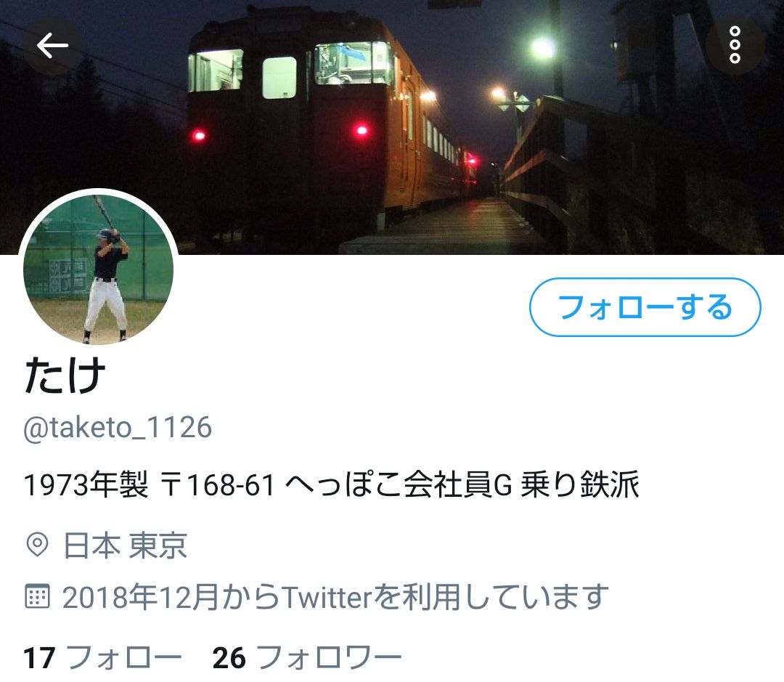The width and height of the screenshot is (784, 682).
Task: View the train header banner image
Action: [392, 127]
